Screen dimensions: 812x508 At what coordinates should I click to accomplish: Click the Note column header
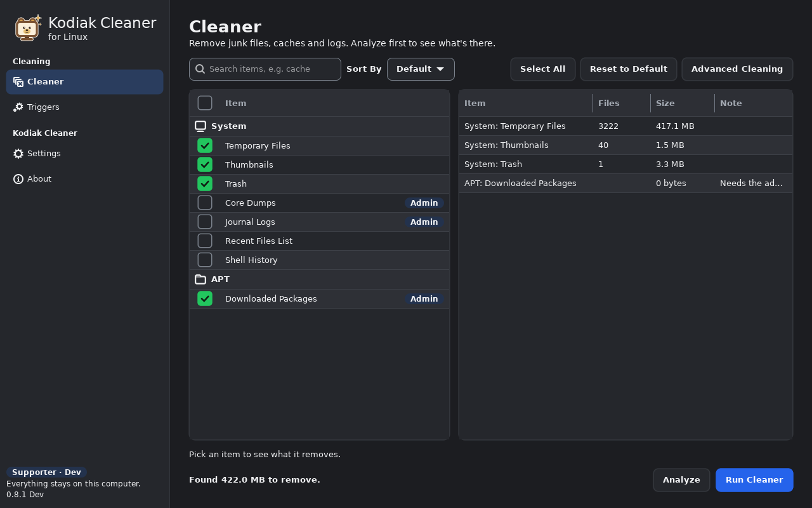click(754, 104)
